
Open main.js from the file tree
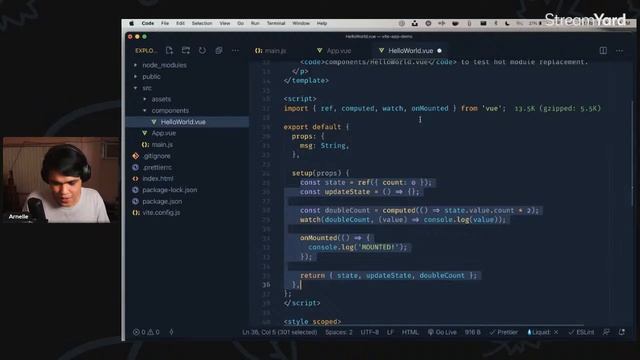coord(162,144)
